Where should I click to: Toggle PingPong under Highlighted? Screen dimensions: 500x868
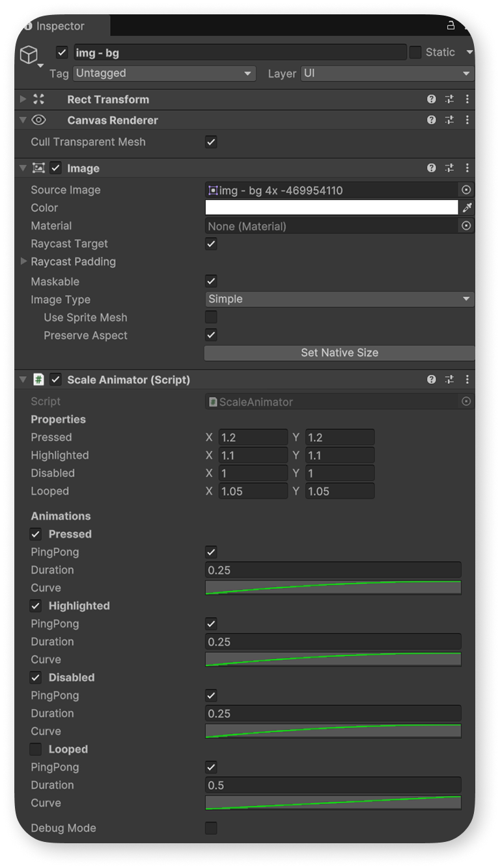pos(211,624)
